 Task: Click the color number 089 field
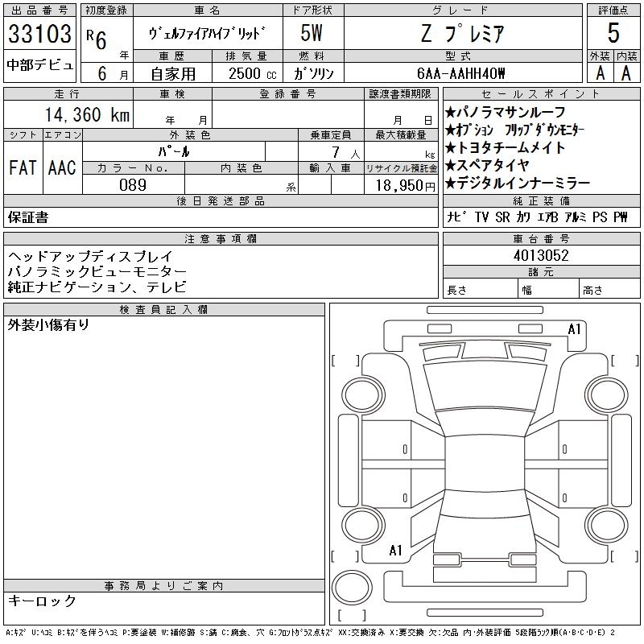tap(133, 185)
